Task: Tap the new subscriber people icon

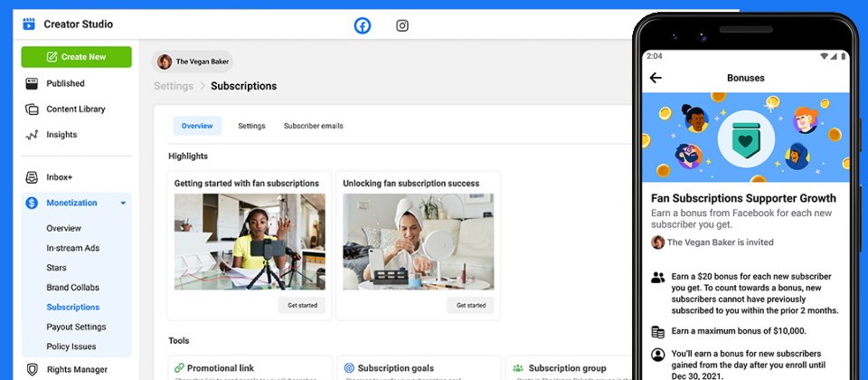Action: coord(657,277)
